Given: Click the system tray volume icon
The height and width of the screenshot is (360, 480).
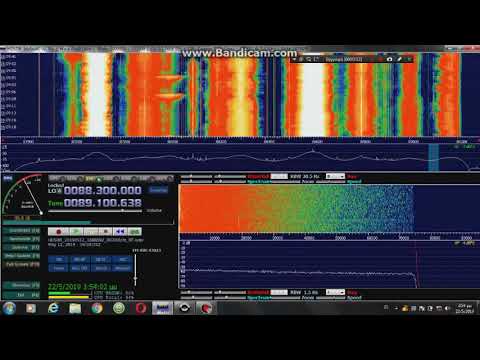Looking at the screenshot, I should click(447, 309).
